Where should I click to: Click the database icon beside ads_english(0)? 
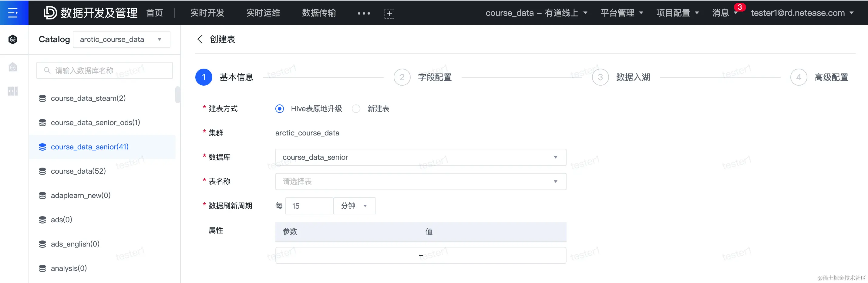(x=42, y=244)
